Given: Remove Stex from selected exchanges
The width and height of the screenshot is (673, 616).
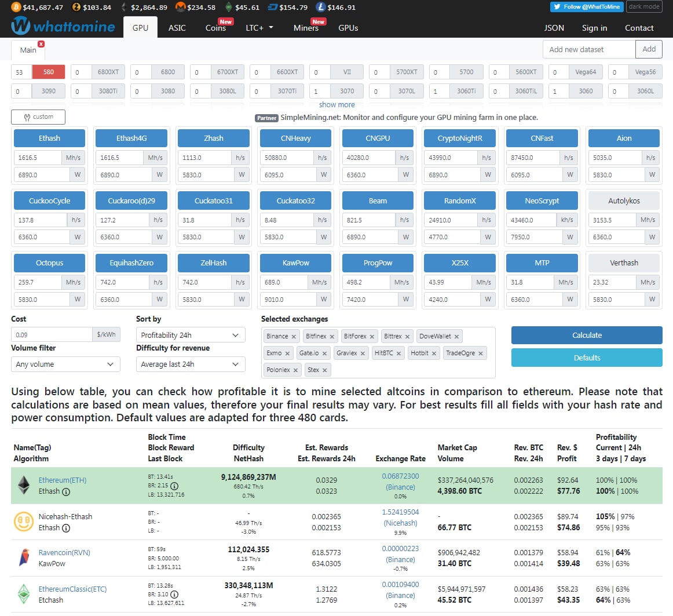Looking at the screenshot, I should [324, 370].
